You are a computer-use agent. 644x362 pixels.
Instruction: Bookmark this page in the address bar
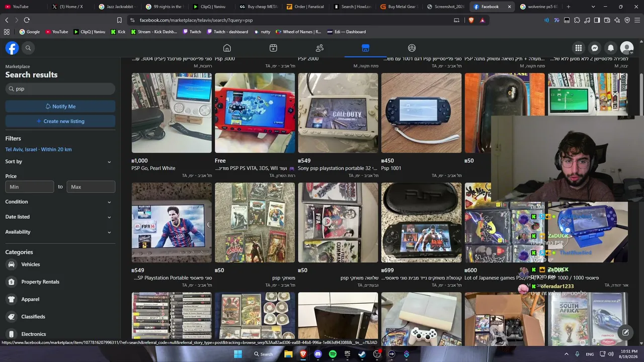pos(119,20)
